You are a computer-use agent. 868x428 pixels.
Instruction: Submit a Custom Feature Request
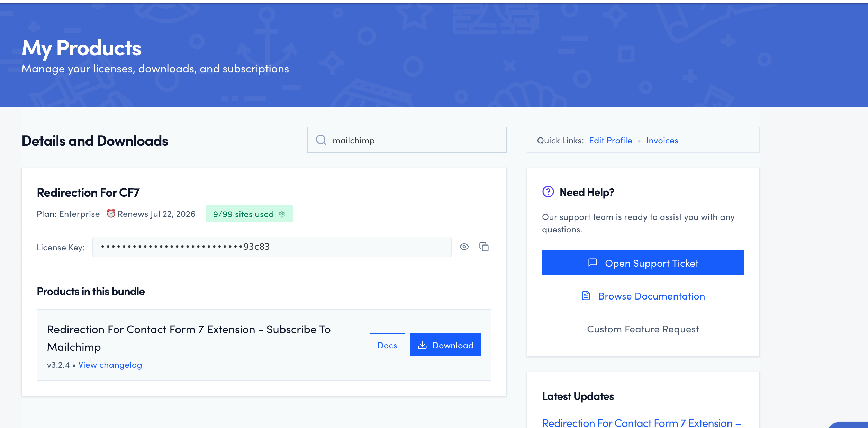643,329
